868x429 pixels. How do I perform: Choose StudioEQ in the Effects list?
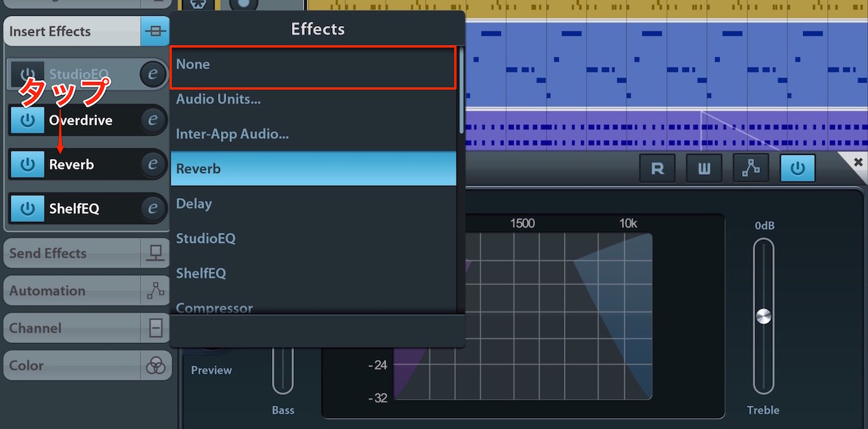coord(313,239)
